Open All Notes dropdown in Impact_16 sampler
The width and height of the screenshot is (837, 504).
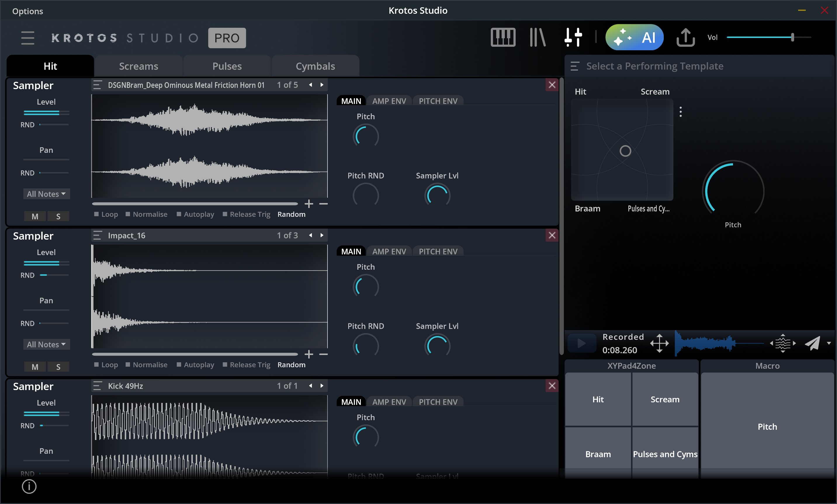click(46, 344)
